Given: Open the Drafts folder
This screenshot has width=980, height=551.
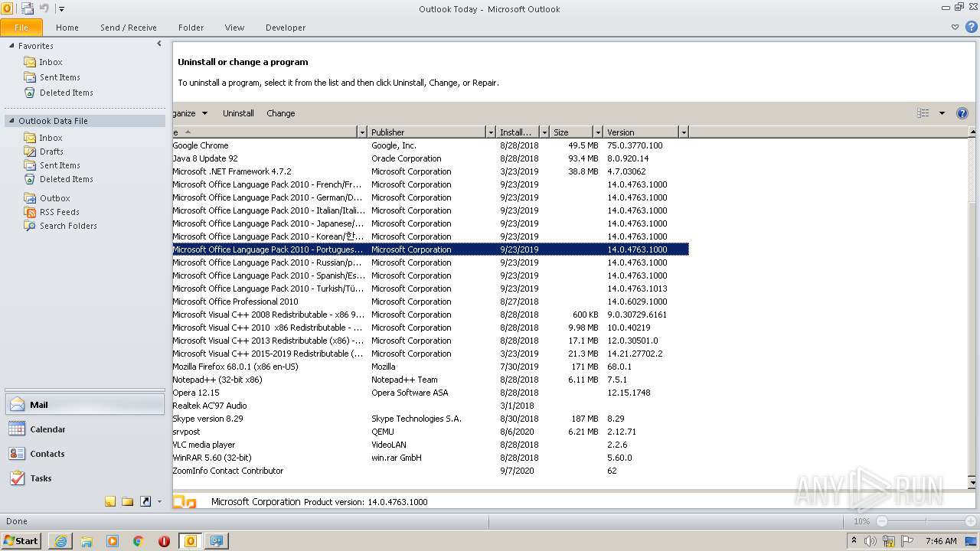Looking at the screenshot, I should click(x=51, y=152).
